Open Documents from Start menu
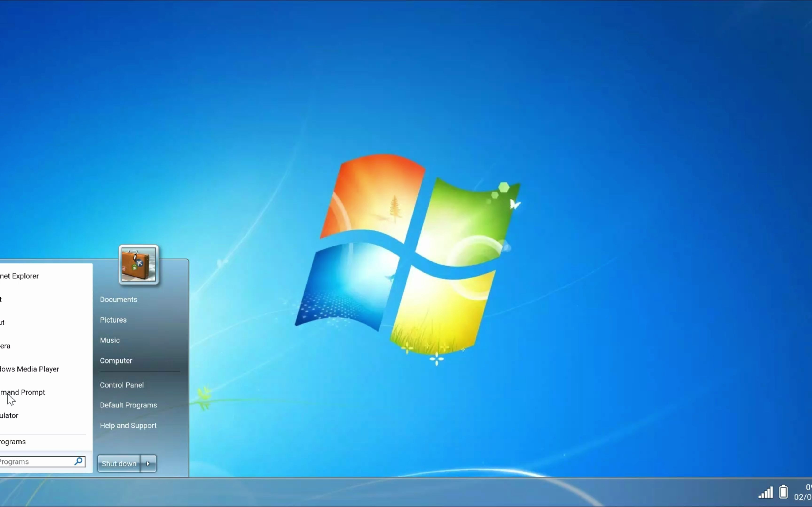This screenshot has height=507, width=812. [x=119, y=299]
